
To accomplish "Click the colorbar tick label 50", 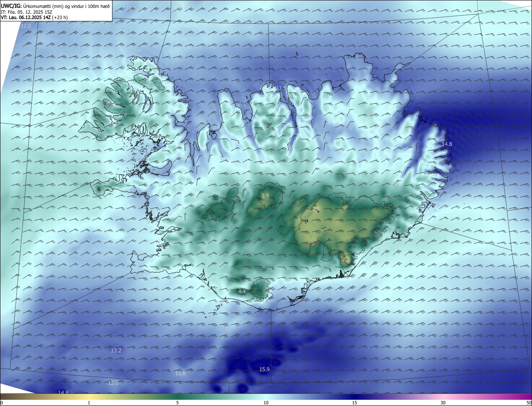I will pyautogui.click(x=529, y=403).
